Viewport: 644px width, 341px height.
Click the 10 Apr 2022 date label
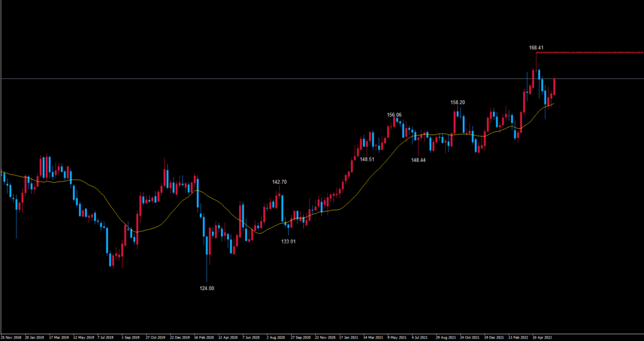click(542, 336)
